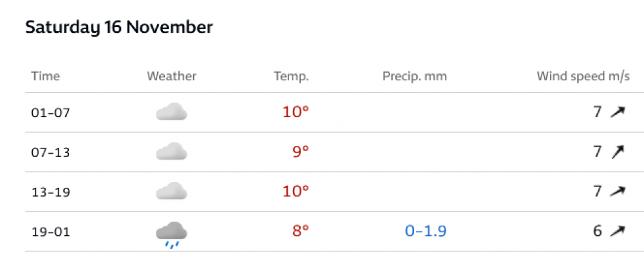Click wind direction arrow in 07-13 row
Image resolution: width=644 pixels, height=272 pixels.
coord(618,152)
